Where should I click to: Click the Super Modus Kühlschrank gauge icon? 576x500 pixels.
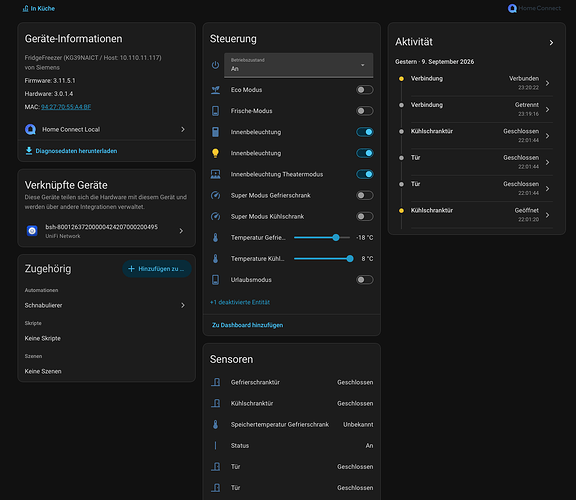216,216
